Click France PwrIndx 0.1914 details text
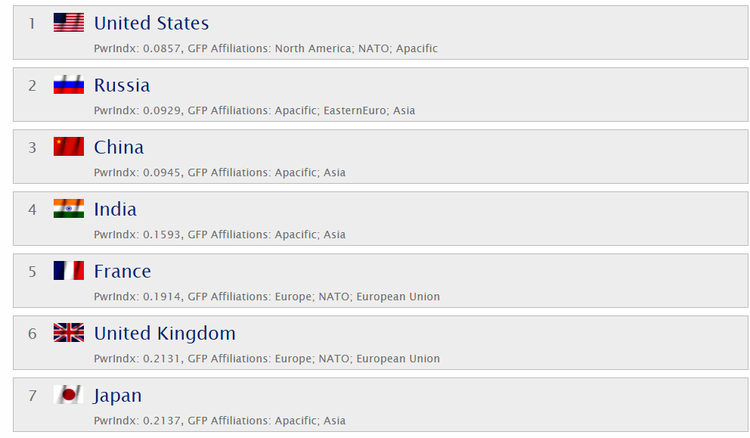The height and width of the screenshot is (438, 750). [266, 296]
